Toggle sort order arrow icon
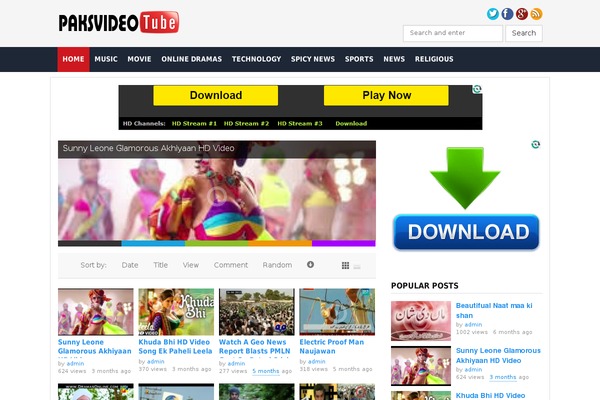 (x=310, y=264)
